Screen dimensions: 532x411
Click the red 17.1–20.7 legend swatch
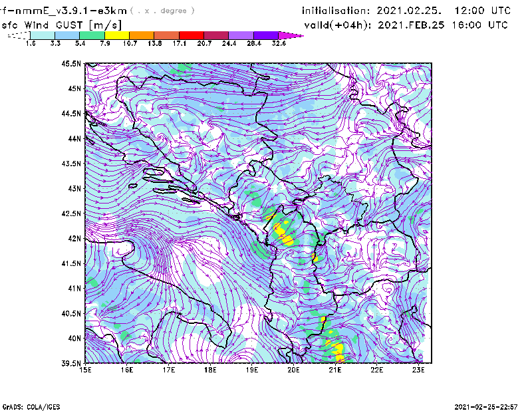(x=192, y=35)
